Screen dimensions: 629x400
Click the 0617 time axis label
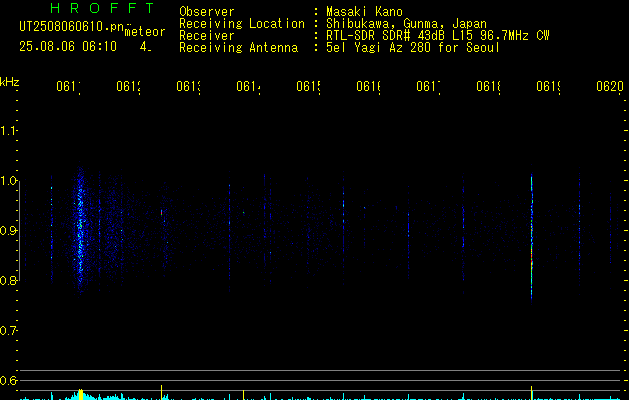coord(428,86)
